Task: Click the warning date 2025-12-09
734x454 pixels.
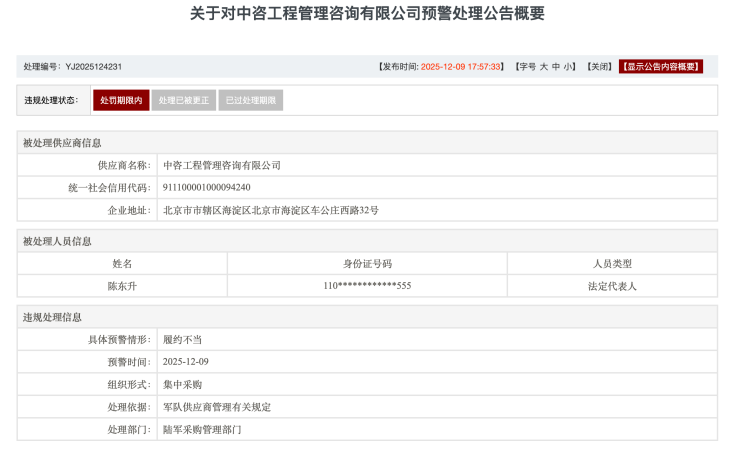Action: pyautogui.click(x=185, y=362)
